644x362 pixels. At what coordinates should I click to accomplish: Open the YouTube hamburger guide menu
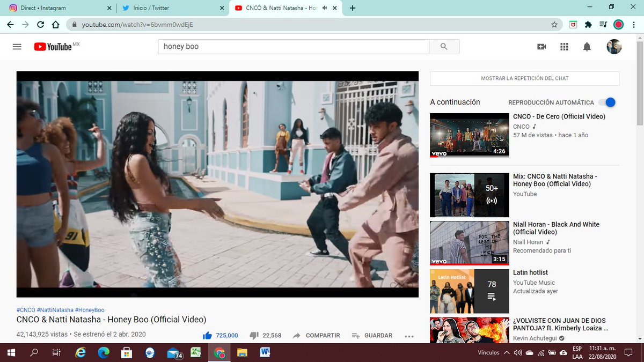[x=17, y=47]
